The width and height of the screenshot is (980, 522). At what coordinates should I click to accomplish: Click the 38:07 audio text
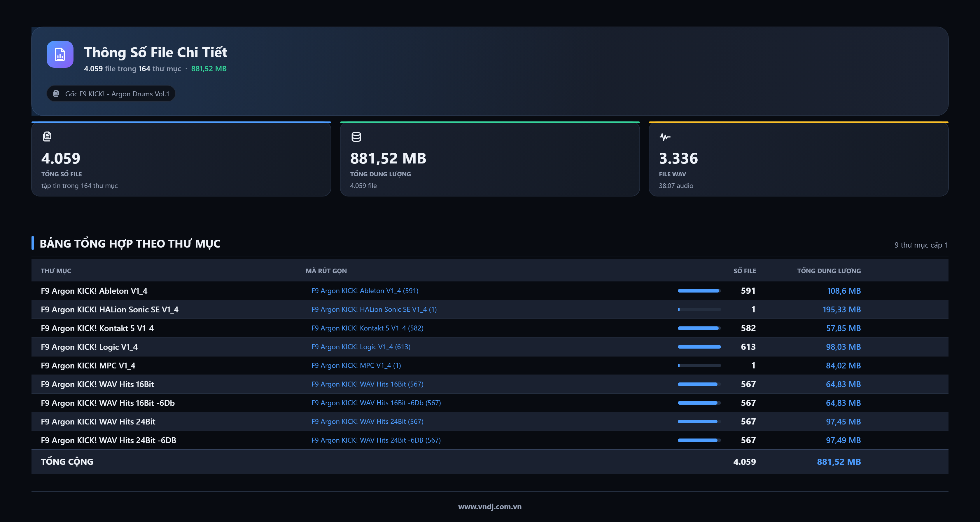point(676,185)
